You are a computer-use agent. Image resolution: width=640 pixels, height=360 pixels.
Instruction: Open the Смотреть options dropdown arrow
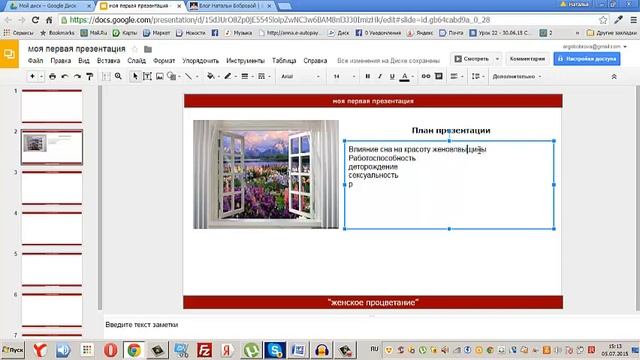pos(497,59)
